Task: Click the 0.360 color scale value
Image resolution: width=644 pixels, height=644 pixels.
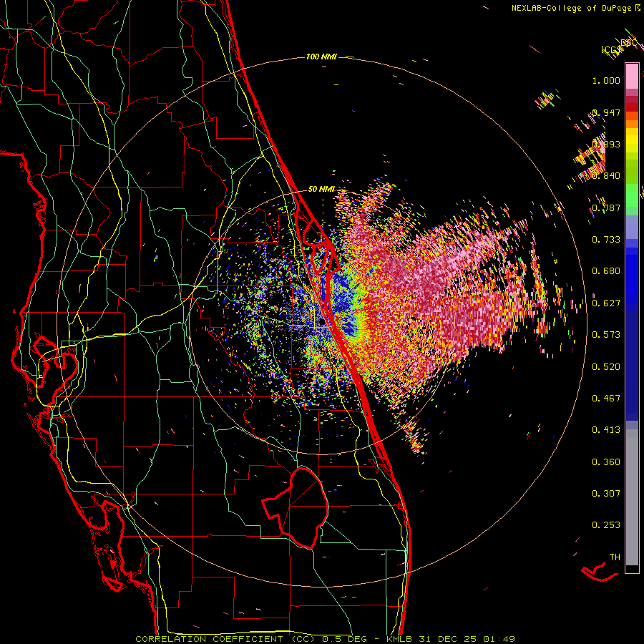Action: [606, 462]
